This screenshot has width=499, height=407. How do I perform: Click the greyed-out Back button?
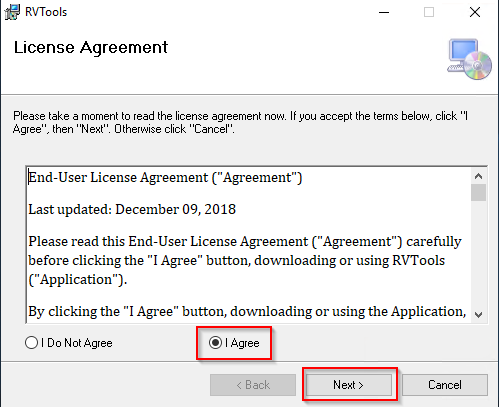click(x=253, y=385)
